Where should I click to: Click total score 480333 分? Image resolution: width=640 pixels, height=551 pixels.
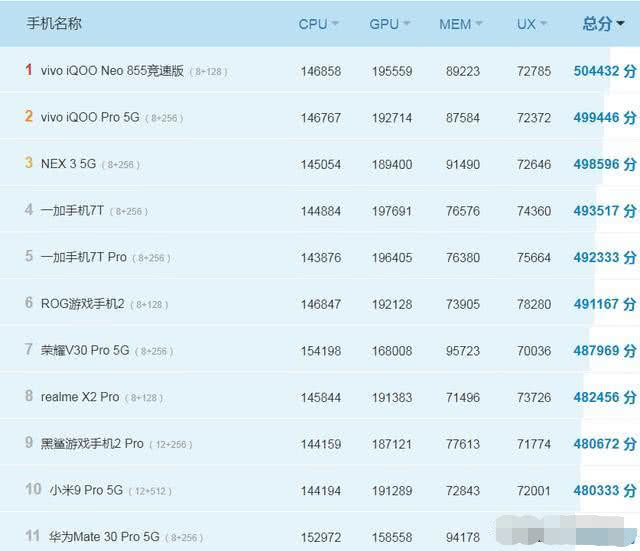[605, 490]
